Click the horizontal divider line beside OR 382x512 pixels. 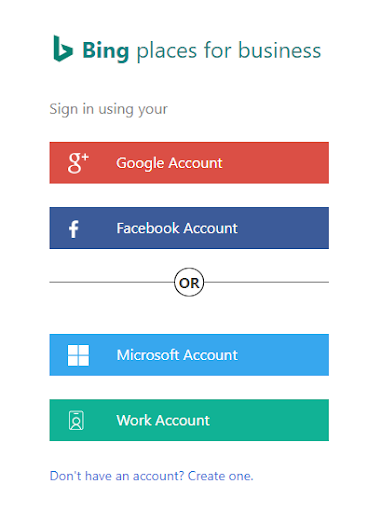(x=112, y=282)
